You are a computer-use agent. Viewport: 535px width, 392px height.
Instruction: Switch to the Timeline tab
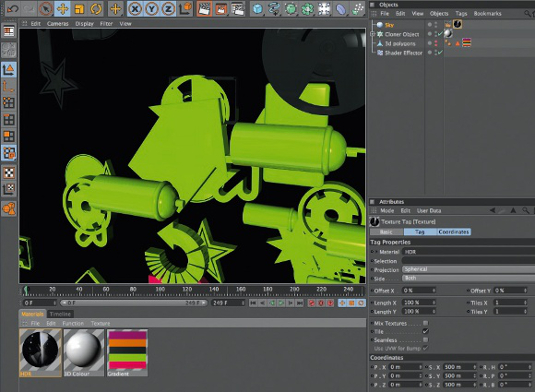(x=60, y=314)
